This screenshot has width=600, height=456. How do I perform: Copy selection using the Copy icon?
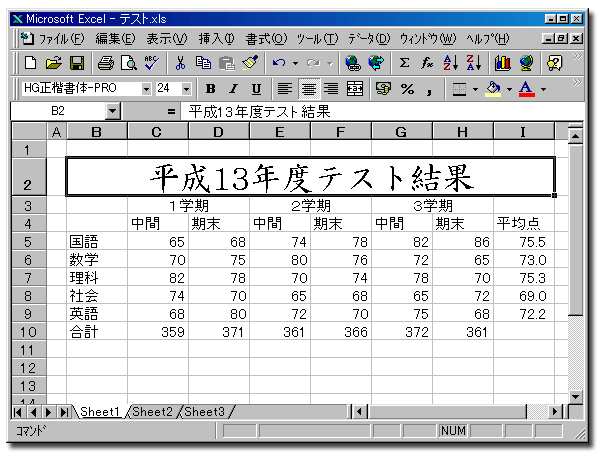203,63
